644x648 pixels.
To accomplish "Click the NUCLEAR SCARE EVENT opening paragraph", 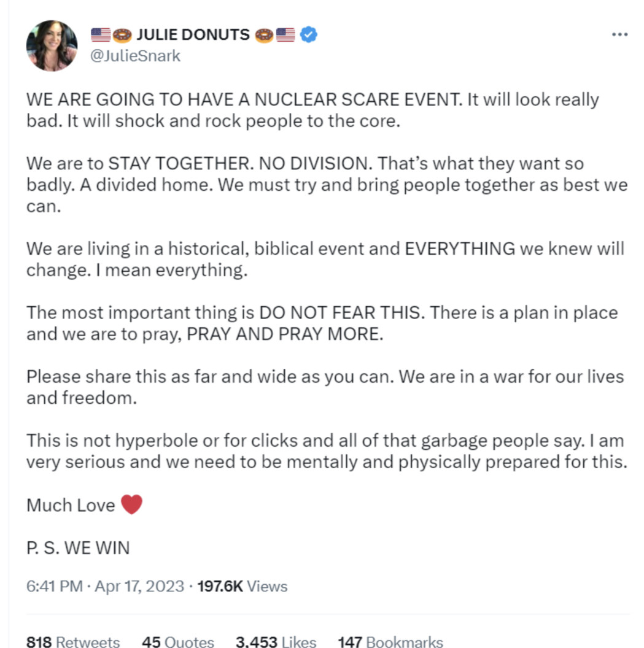I will 312,109.
